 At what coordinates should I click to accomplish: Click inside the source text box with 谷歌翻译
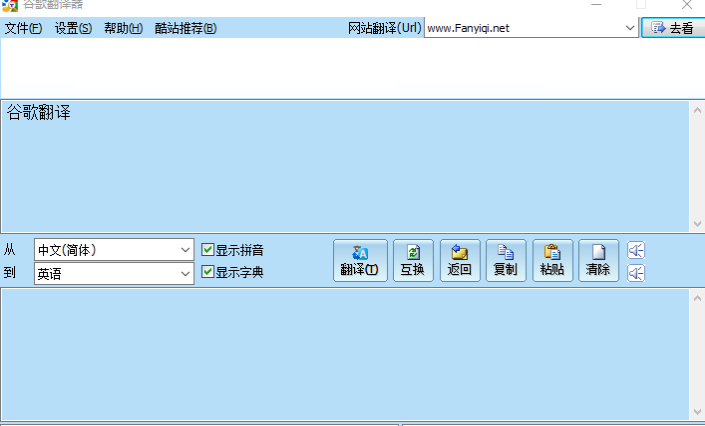(345, 166)
